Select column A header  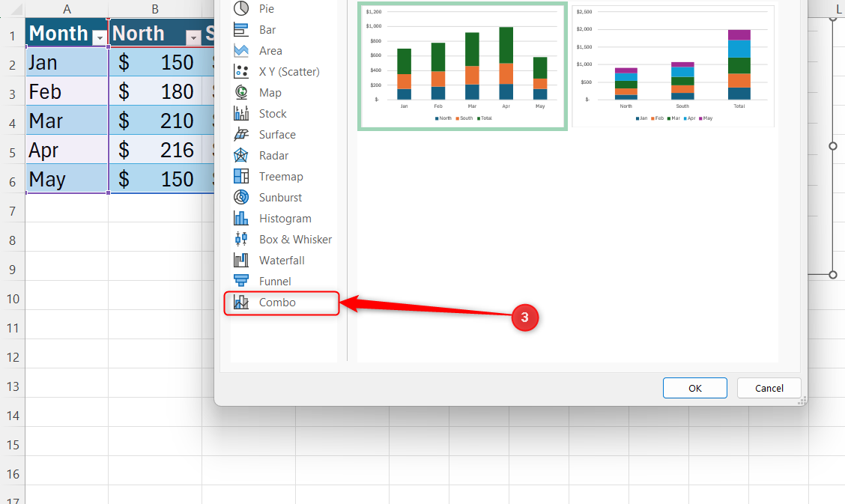click(x=67, y=9)
